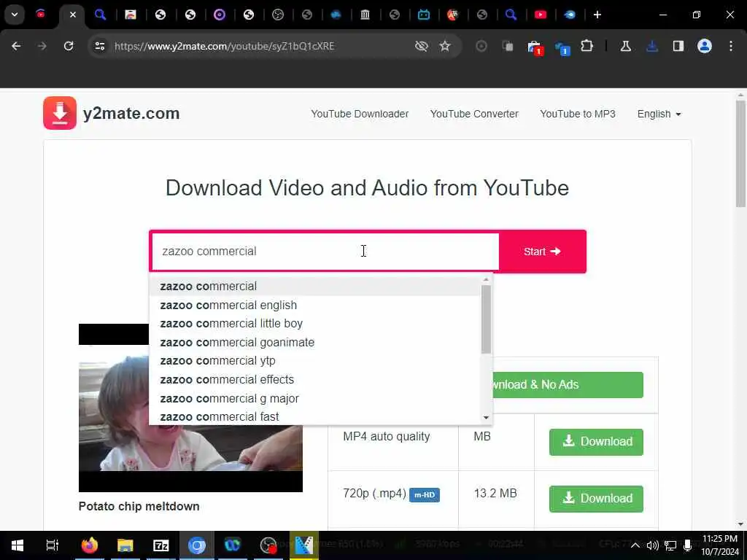Click the page vertical scrollbar thumb
The height and width of the screenshot is (560, 747).
(740, 153)
